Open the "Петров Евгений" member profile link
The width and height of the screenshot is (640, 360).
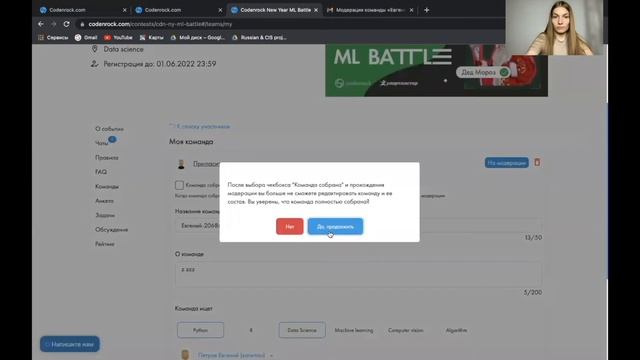click(231, 356)
